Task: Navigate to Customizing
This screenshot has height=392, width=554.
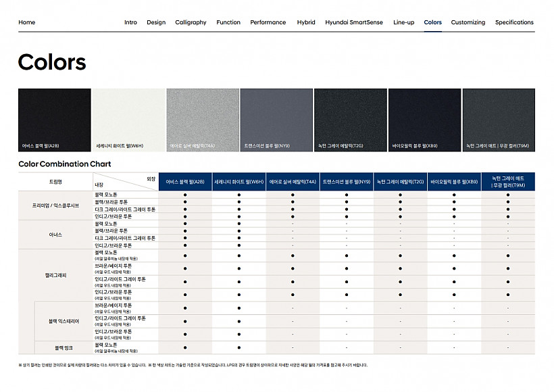Action: pos(468,22)
